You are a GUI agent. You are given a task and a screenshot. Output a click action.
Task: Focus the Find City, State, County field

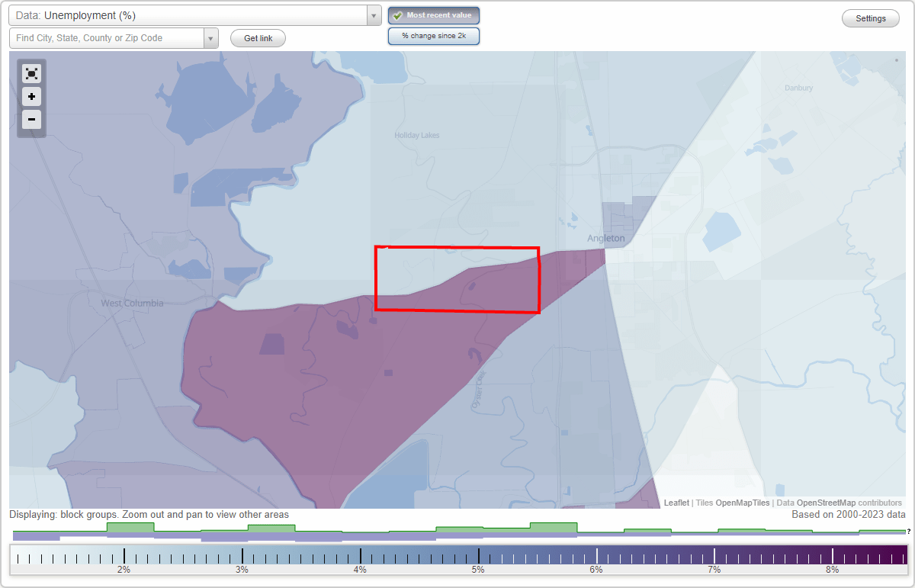click(x=107, y=38)
